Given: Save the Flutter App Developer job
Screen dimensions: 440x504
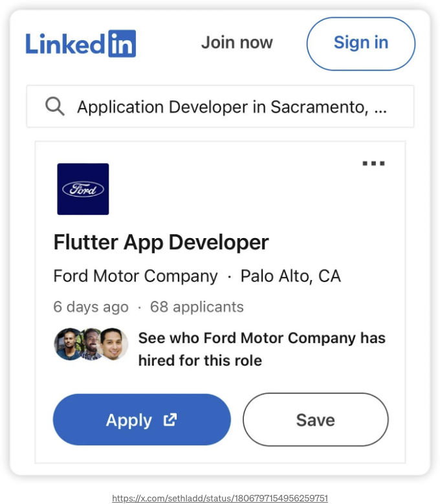Looking at the screenshot, I should (316, 419).
